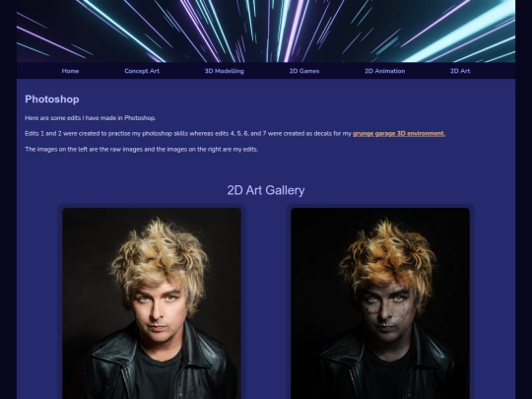
Task: Click the 2D Art Gallery title
Action: tap(266, 190)
